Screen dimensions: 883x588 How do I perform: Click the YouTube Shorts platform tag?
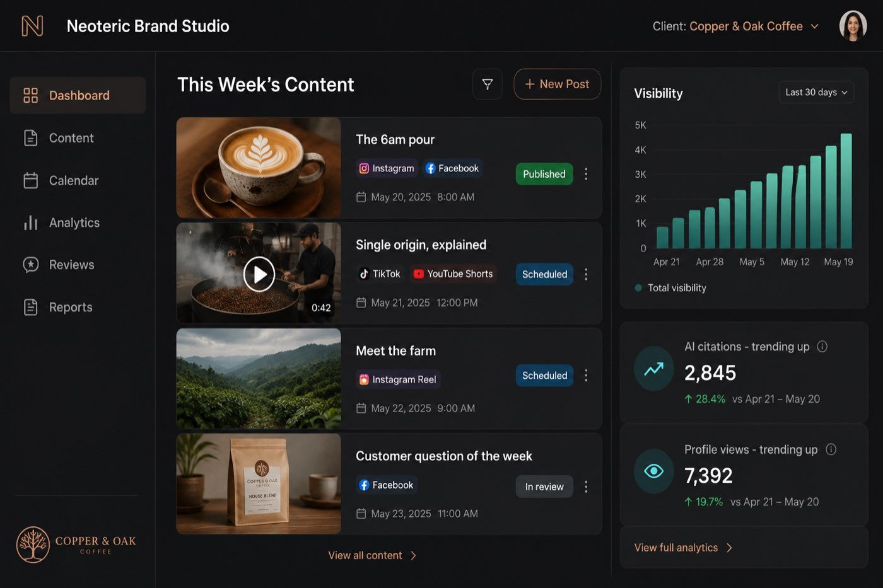[453, 274]
